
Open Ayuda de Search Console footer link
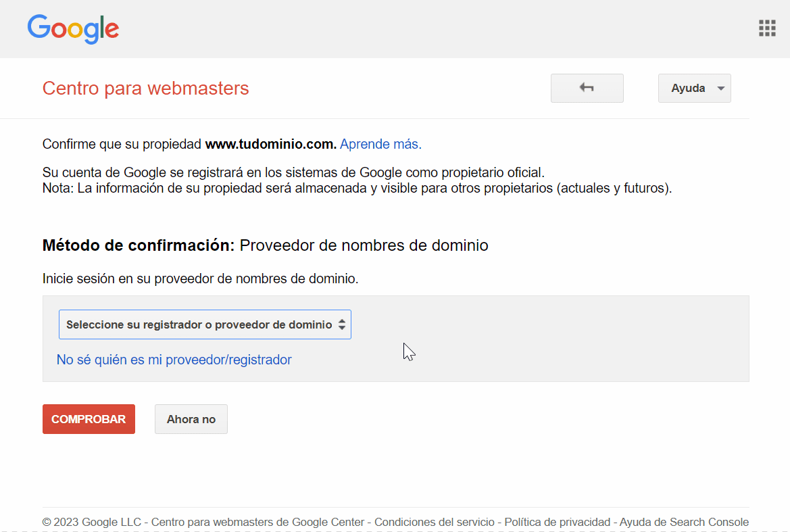click(684, 522)
